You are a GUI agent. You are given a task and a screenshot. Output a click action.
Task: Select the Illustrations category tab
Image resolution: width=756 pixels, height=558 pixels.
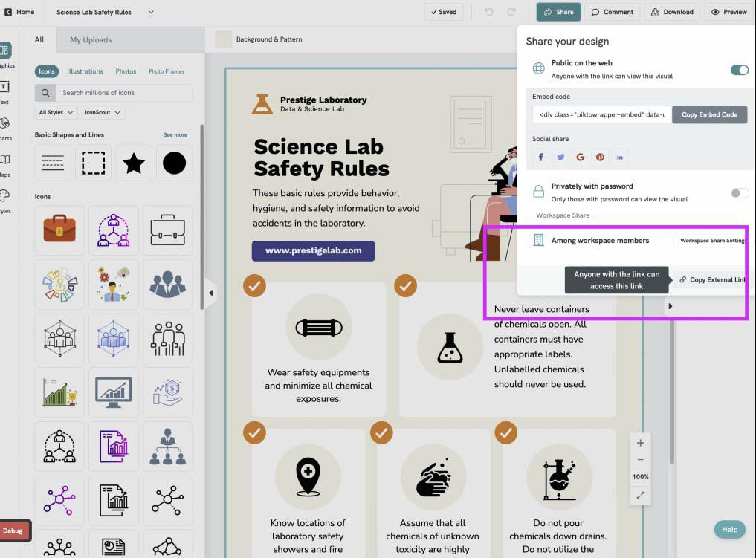click(x=85, y=71)
